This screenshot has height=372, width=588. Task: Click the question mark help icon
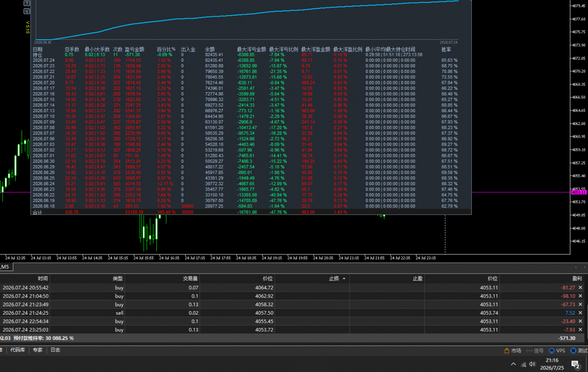coord(27,3)
